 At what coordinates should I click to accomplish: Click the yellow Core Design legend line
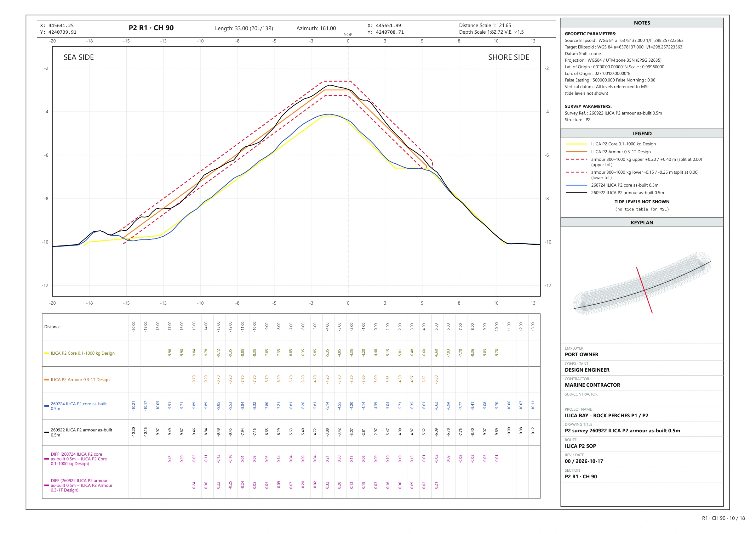576,144
